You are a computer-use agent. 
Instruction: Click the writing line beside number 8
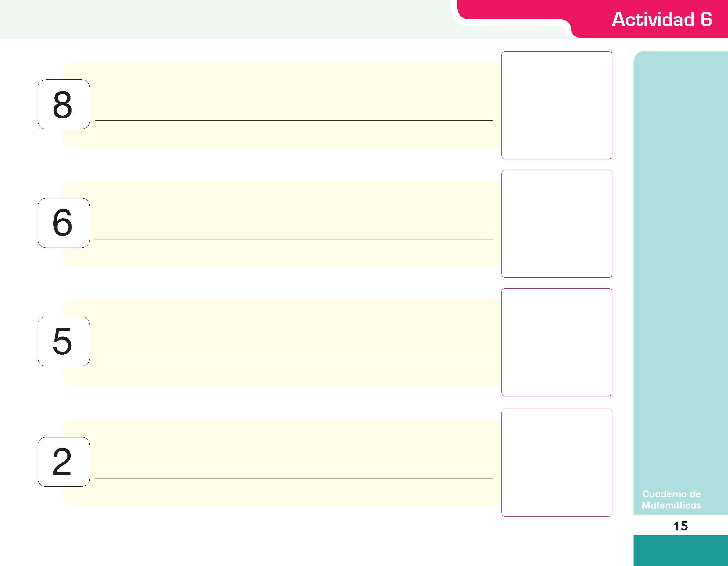[x=294, y=120]
